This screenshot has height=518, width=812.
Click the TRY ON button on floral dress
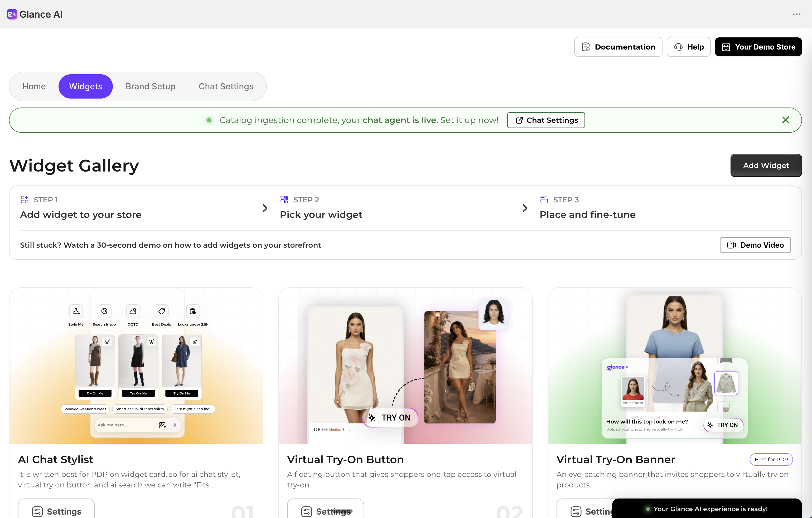coord(390,418)
